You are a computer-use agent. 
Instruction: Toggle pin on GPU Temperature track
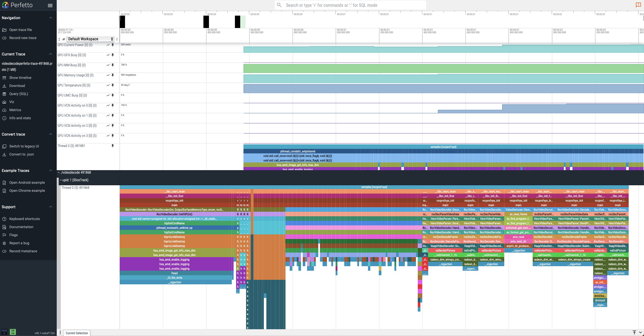(x=113, y=85)
